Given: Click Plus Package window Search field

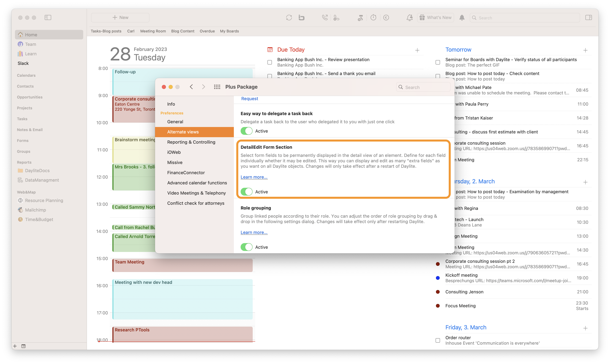Looking at the screenshot, I should tap(423, 87).
